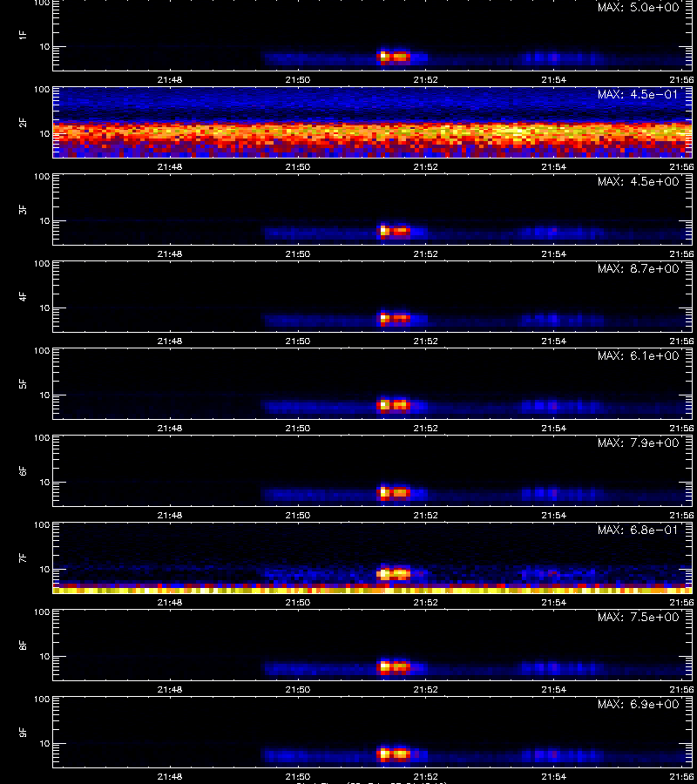Click the bright burst in the 1F spectrogram
The height and width of the screenshot is (784, 697).
pos(394,57)
